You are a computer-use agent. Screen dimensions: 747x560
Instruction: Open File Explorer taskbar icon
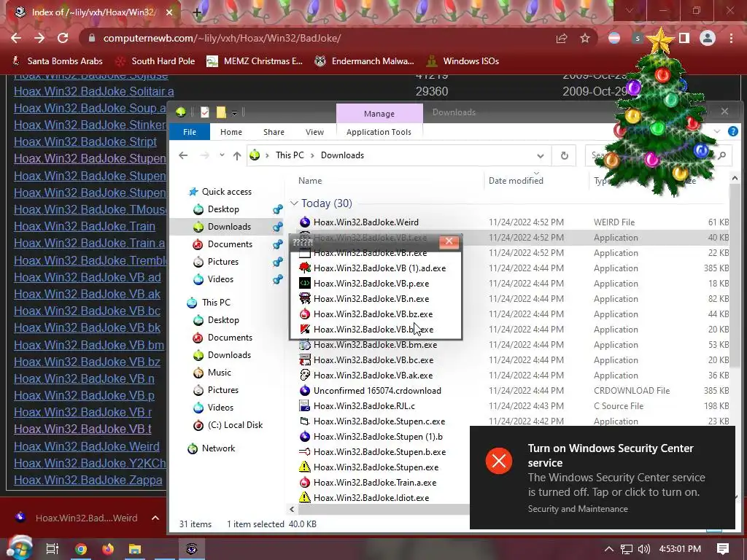(135, 549)
